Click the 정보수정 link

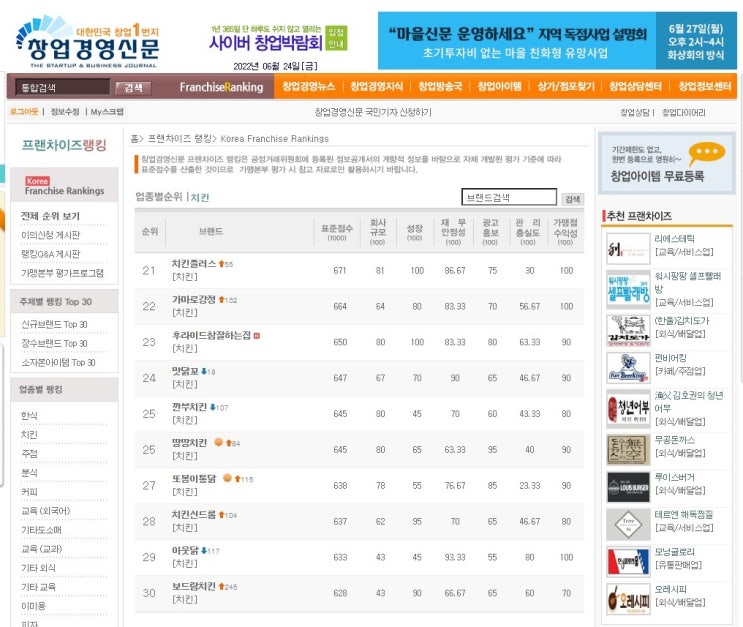coord(65,112)
